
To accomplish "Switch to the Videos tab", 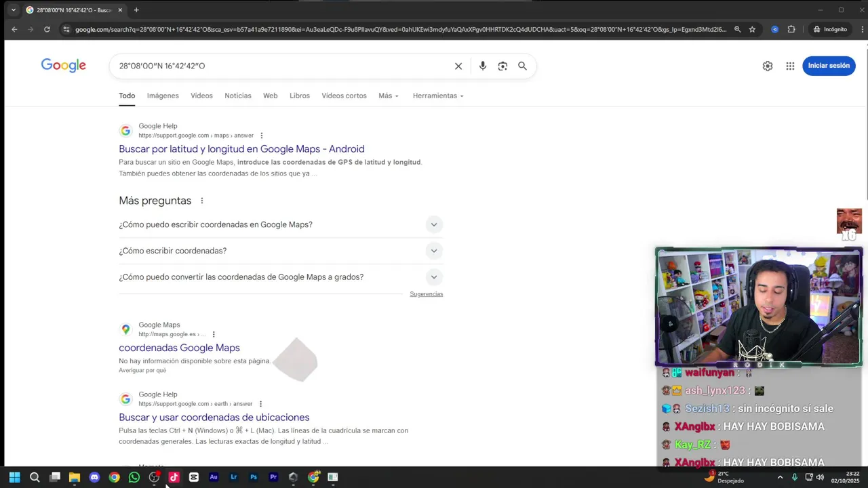I will 201,96.
